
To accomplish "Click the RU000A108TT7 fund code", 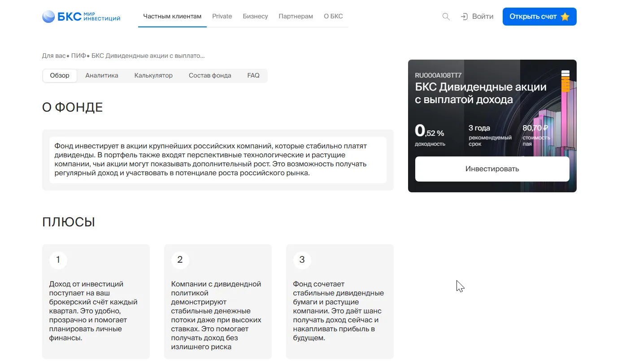I will pos(438,75).
